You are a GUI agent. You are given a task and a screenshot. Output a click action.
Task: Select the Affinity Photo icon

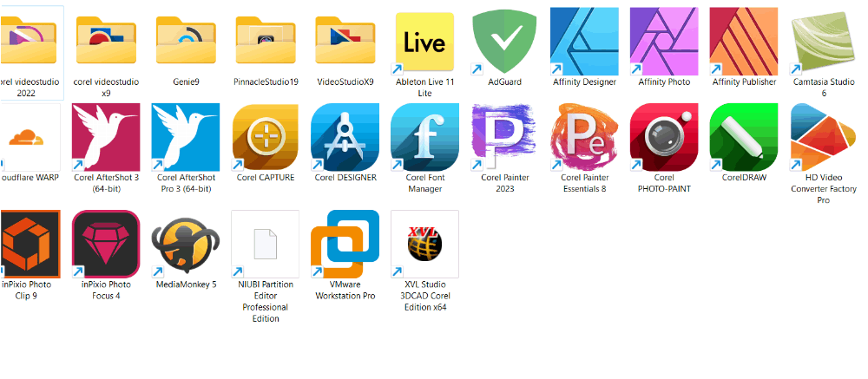tap(664, 42)
